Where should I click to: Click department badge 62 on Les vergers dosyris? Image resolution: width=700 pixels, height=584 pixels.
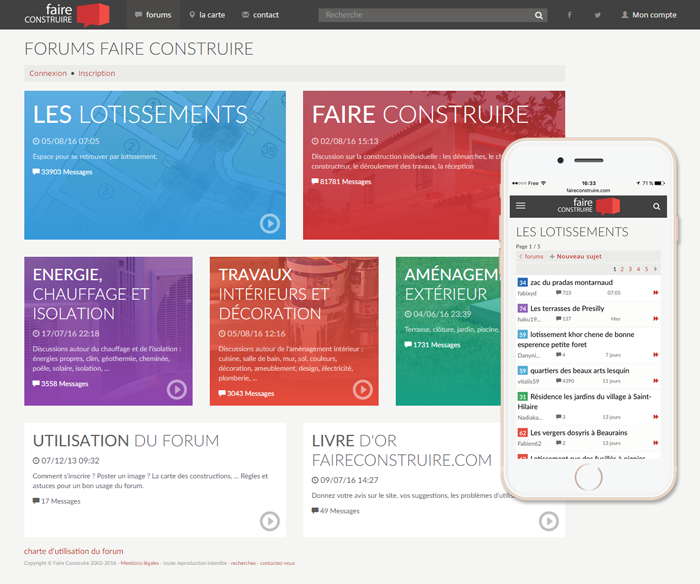(522, 433)
